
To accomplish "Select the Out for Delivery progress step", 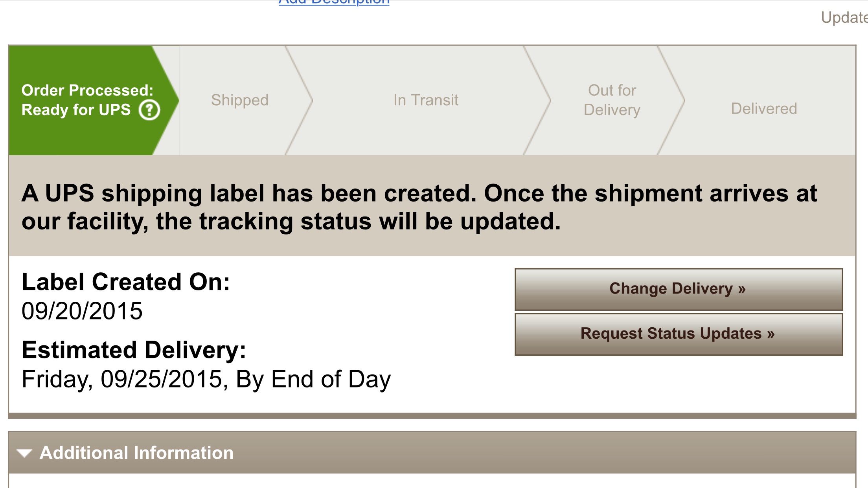I will pos(612,100).
